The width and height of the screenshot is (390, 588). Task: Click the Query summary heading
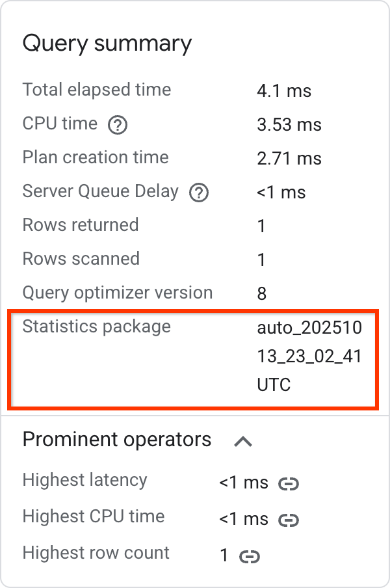(107, 44)
